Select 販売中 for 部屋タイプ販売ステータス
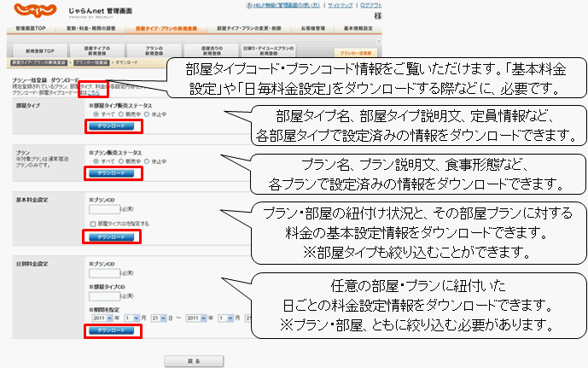Viewport: 588px width, 368px height. pyautogui.click(x=120, y=114)
